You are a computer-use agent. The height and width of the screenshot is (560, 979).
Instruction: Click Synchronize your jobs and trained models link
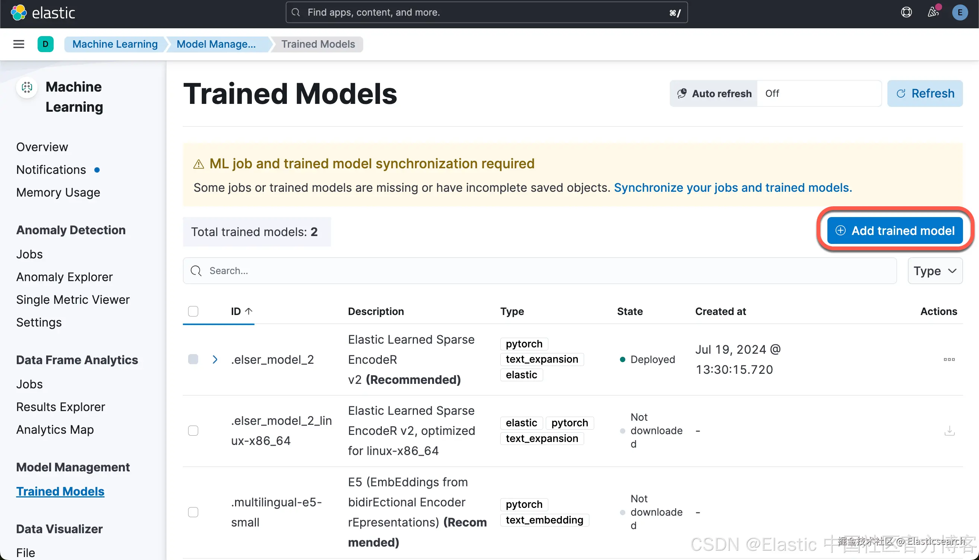732,188
